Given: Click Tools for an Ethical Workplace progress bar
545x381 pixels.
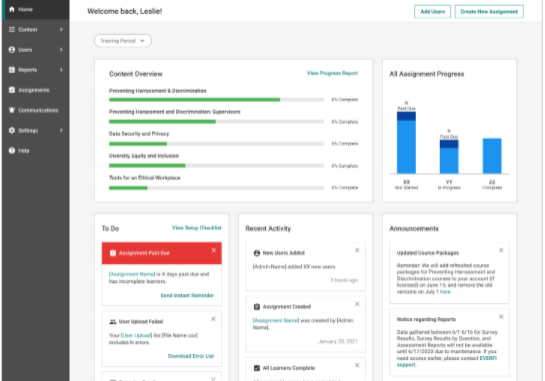Looking at the screenshot, I should (x=216, y=188).
